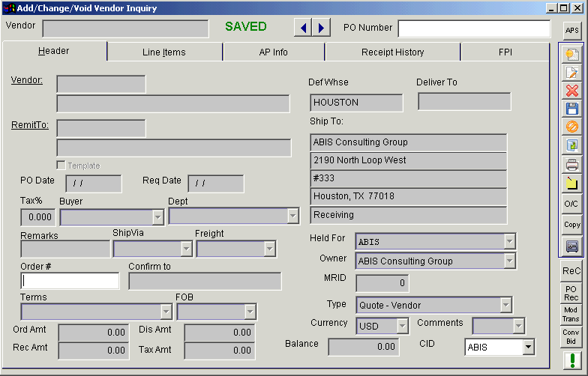Click the green exclamation mark icon
This screenshot has height=376, width=588.
point(571,361)
